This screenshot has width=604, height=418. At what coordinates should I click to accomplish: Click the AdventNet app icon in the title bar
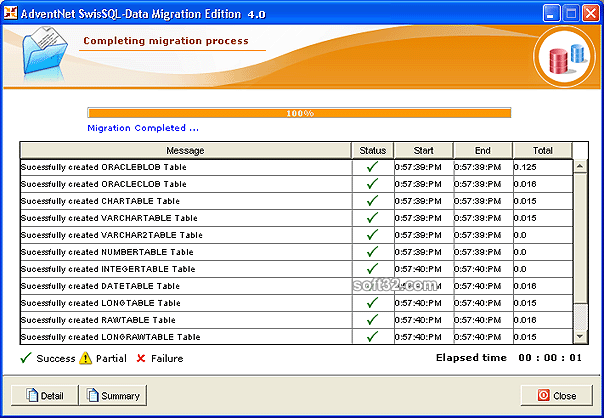pos(10,13)
